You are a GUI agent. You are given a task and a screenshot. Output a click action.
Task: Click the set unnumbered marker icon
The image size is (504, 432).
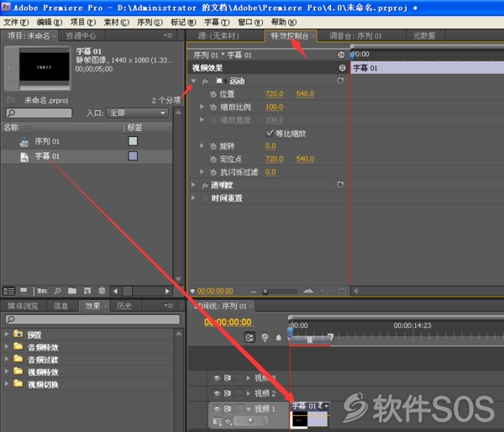coord(279,337)
